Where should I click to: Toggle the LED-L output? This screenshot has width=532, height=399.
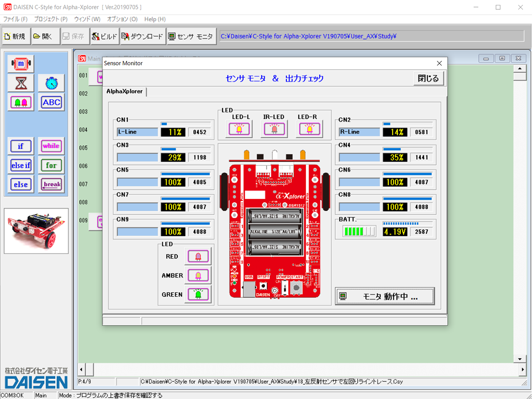(x=240, y=129)
